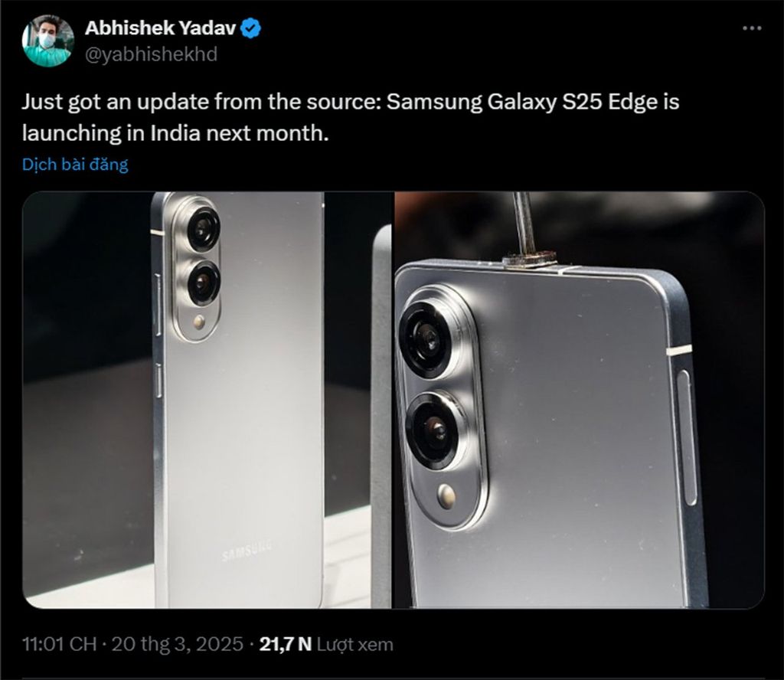Click the LED flash in right photo
Screen dimensions: 784x680
[446, 496]
